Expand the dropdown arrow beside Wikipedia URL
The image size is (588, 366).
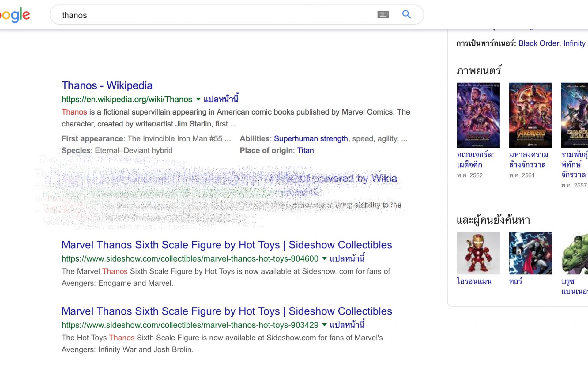point(198,99)
